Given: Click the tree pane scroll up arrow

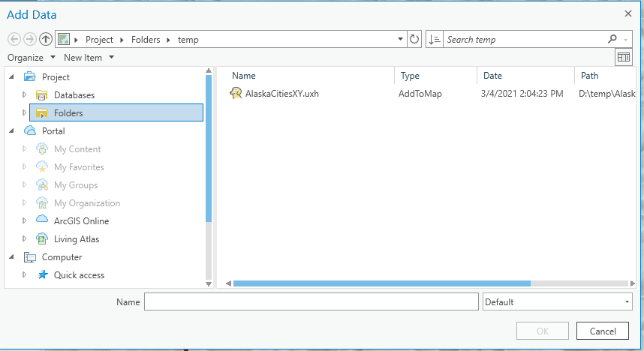Looking at the screenshot, I should [209, 70].
